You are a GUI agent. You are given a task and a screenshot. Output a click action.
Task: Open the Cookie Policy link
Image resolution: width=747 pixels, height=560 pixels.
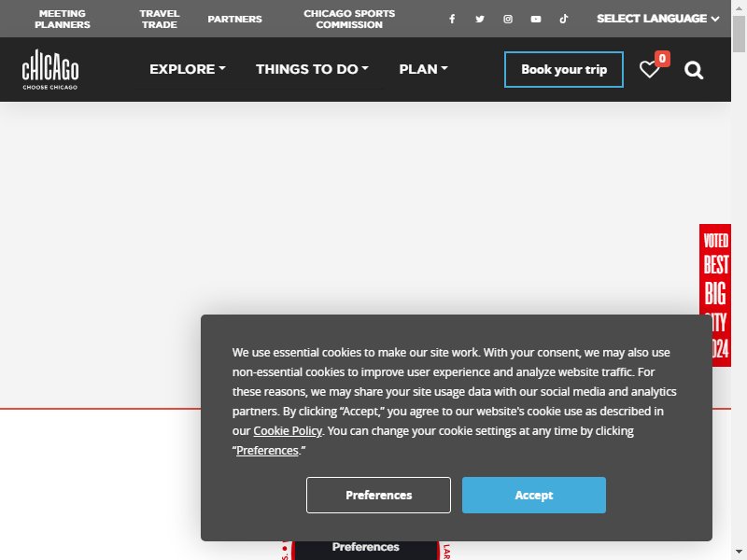(288, 431)
